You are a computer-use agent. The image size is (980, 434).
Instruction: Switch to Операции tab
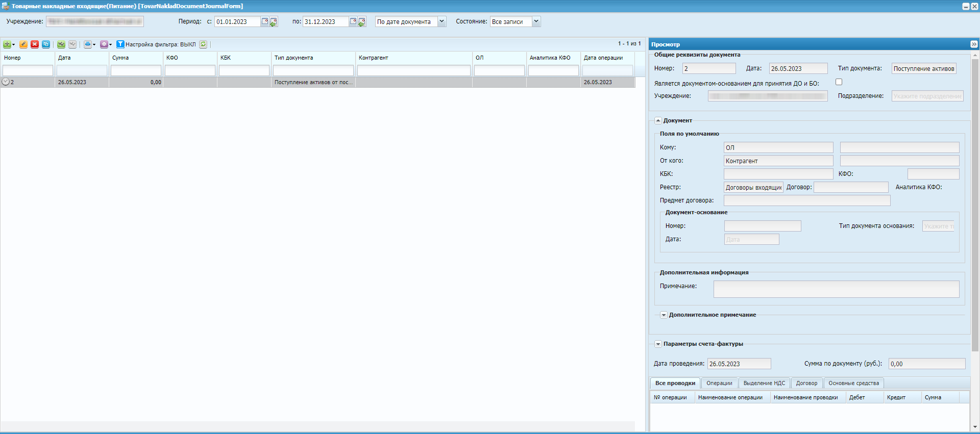719,383
